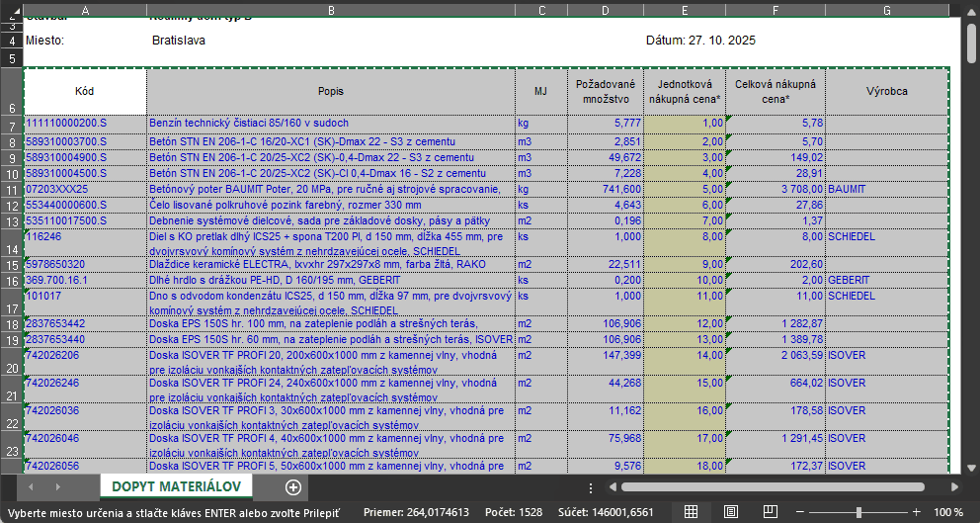Select column E header
This screenshot has height=523, width=980.
point(684,9)
